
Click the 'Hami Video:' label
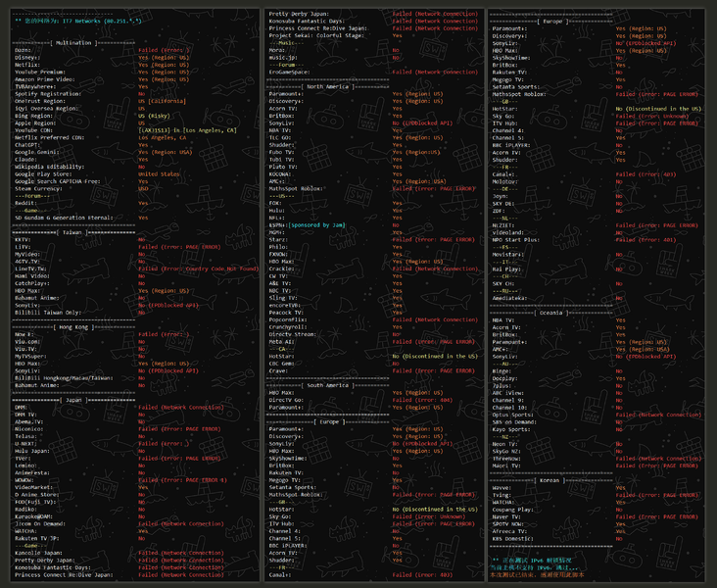(32, 276)
